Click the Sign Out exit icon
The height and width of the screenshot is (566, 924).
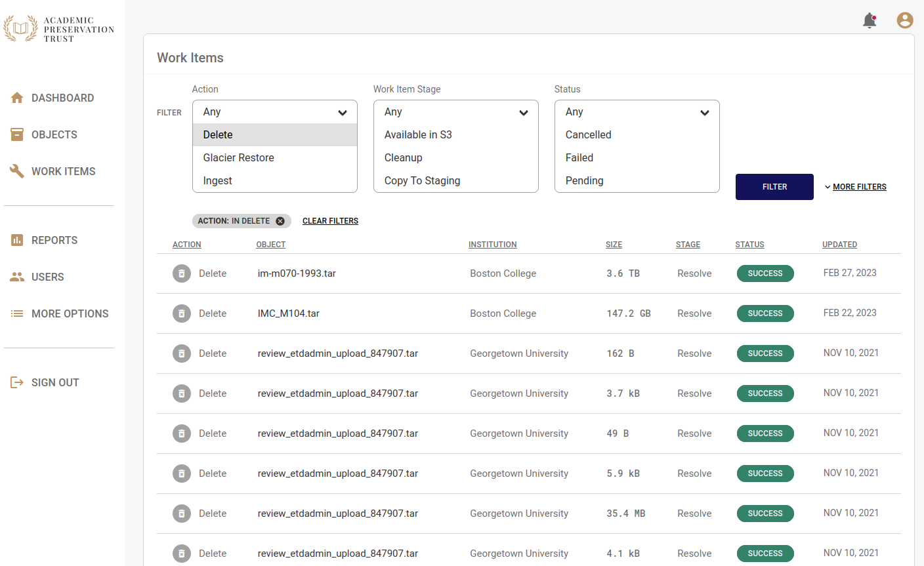17,382
